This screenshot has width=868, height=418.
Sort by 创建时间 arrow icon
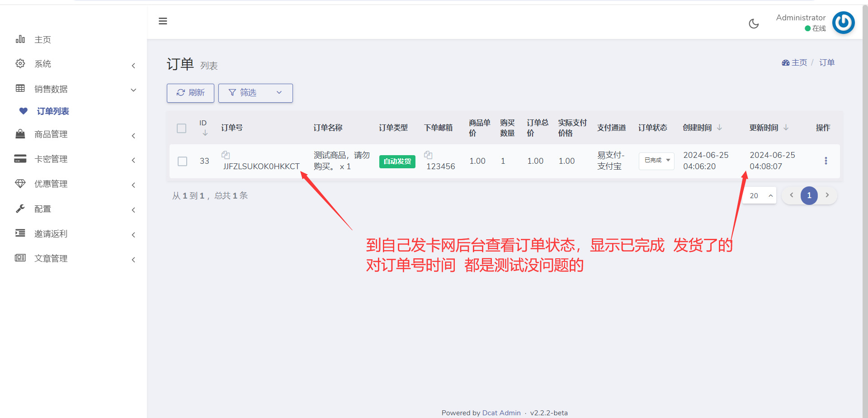(x=720, y=128)
